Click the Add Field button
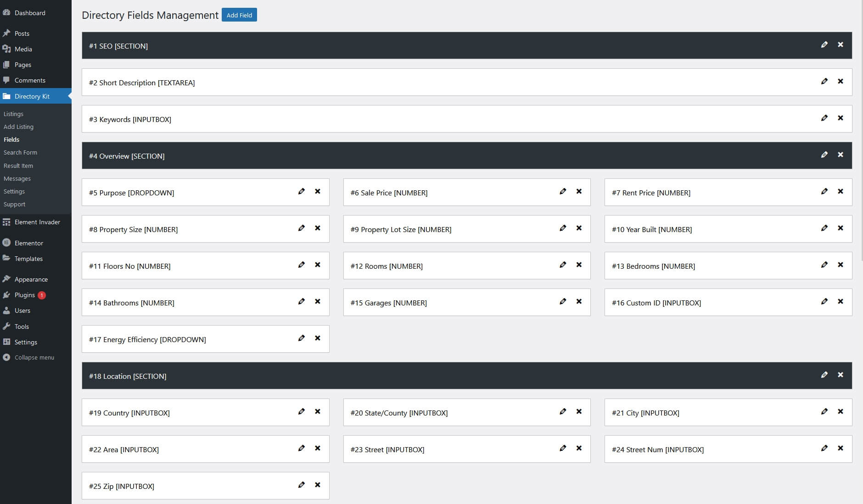863x504 pixels. 239,15
